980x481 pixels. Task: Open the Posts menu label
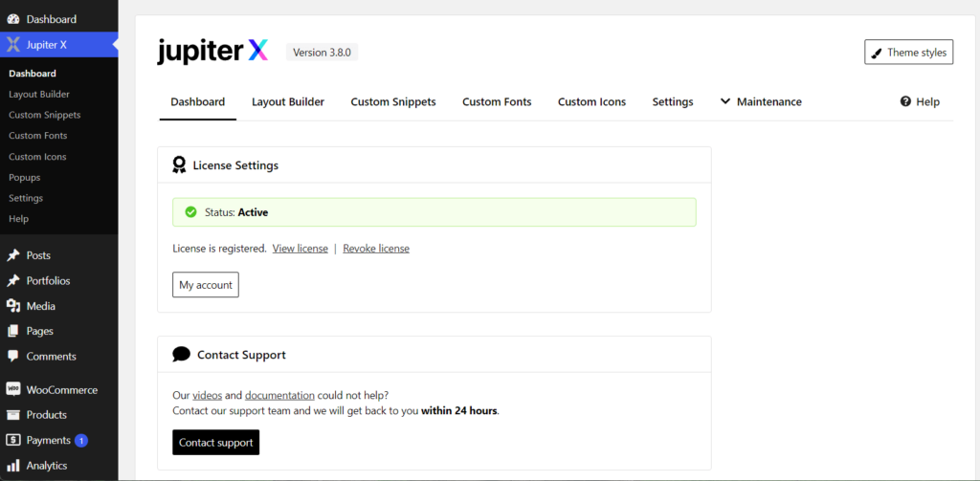point(38,255)
